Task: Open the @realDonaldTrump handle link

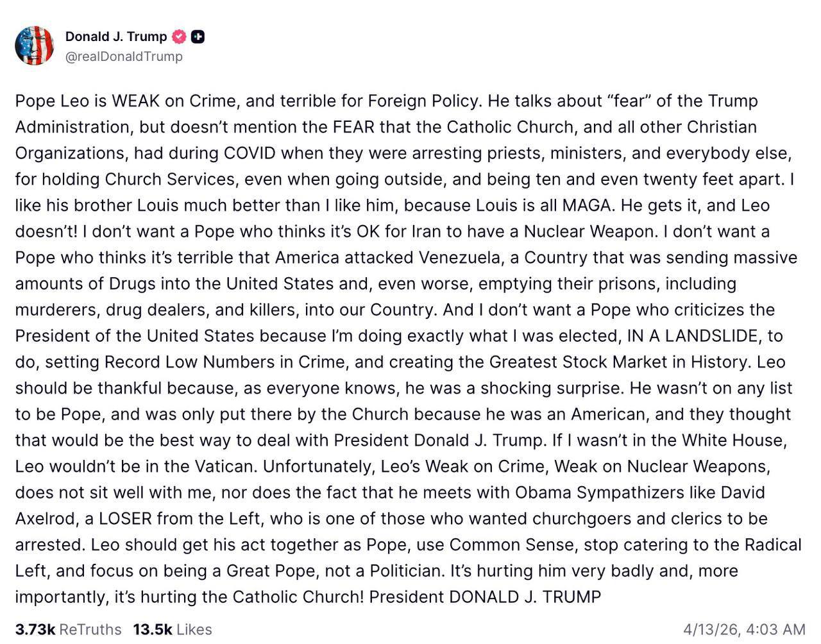Action: (x=124, y=56)
